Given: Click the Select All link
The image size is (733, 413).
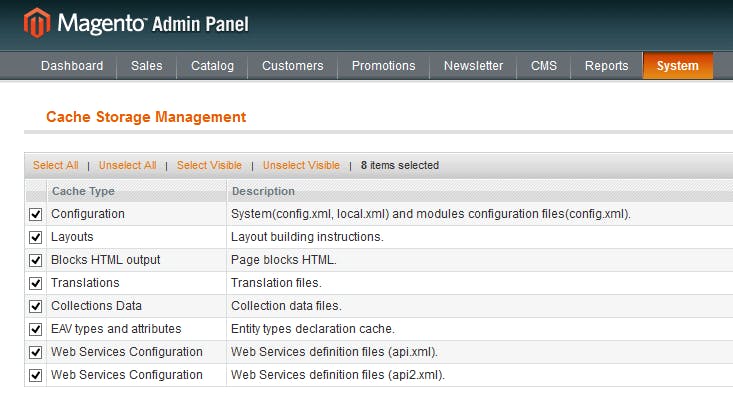Looking at the screenshot, I should click(x=56, y=165).
